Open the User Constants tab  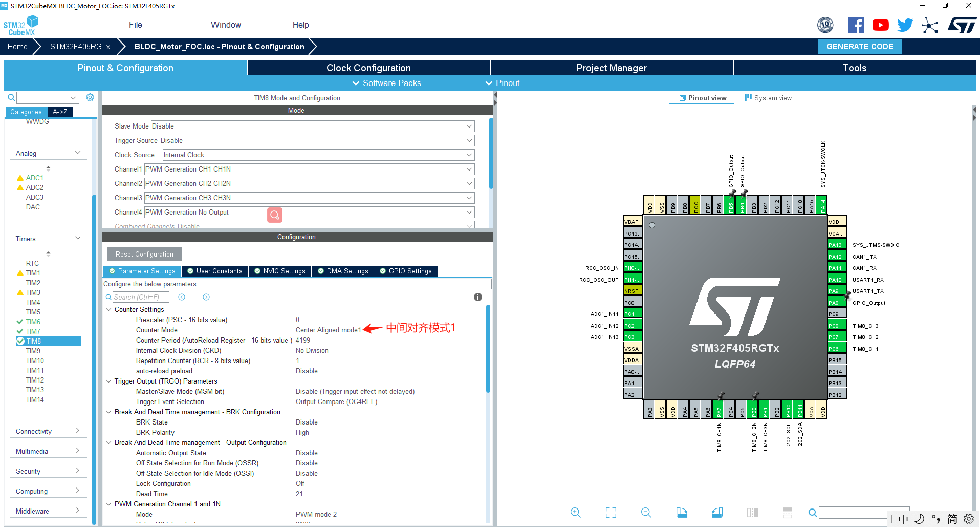coord(214,271)
